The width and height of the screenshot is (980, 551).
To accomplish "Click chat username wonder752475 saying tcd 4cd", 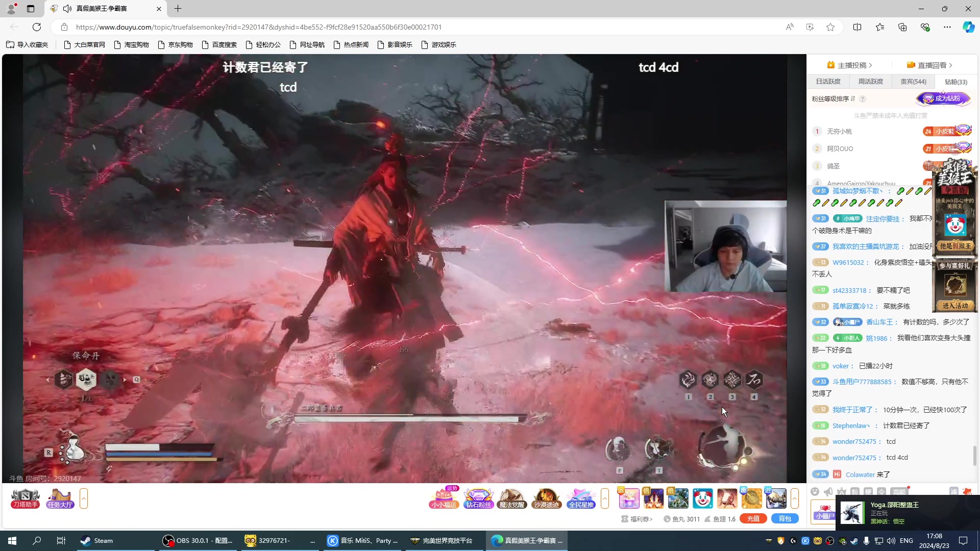I will pyautogui.click(x=854, y=458).
